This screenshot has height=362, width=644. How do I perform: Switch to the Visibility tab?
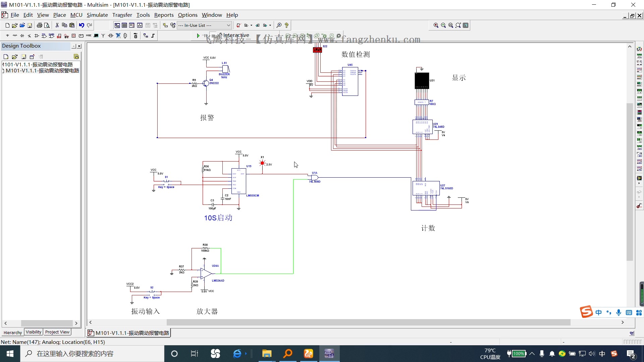34,332
